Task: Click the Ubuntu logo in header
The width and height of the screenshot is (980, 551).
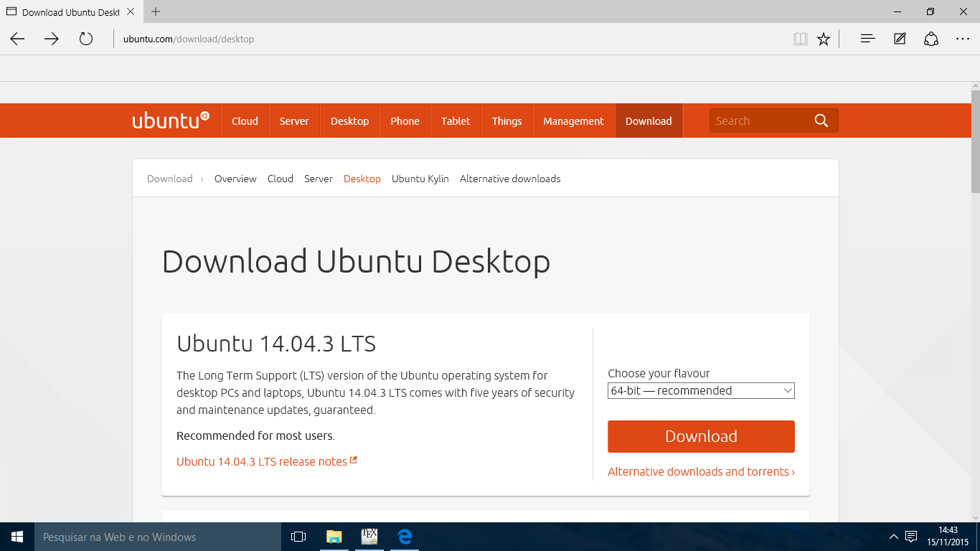Action: [171, 121]
